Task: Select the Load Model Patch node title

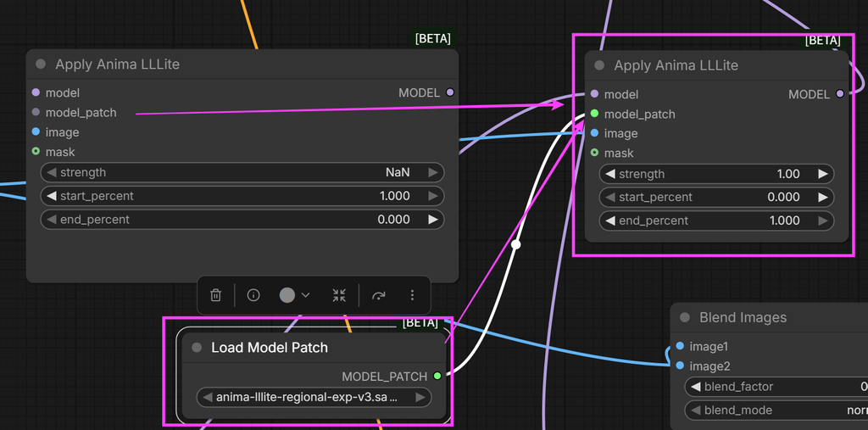Action: point(270,348)
